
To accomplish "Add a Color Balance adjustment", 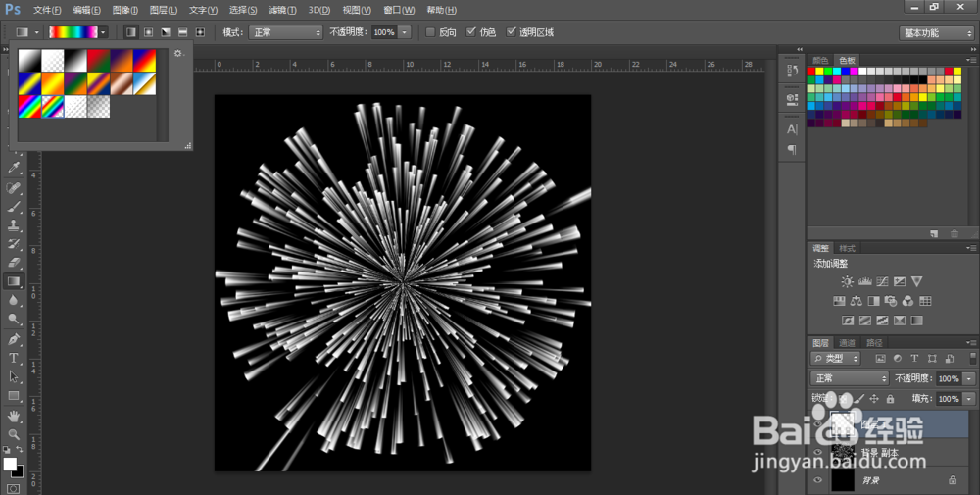I will 857,301.
